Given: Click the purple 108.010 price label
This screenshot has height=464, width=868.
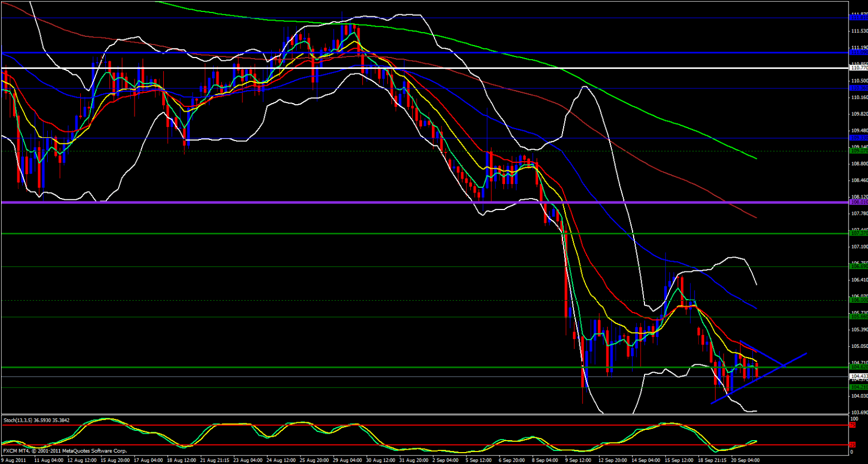Looking at the screenshot, I should [858, 202].
